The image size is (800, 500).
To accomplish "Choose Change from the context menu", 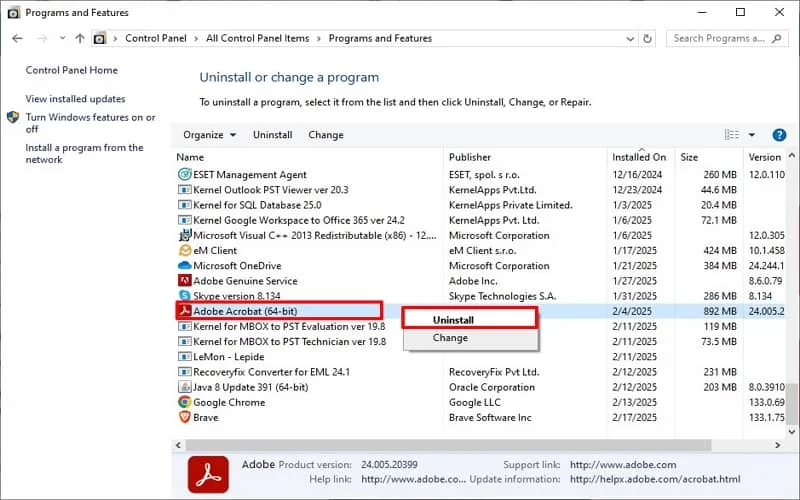I will [470, 338].
